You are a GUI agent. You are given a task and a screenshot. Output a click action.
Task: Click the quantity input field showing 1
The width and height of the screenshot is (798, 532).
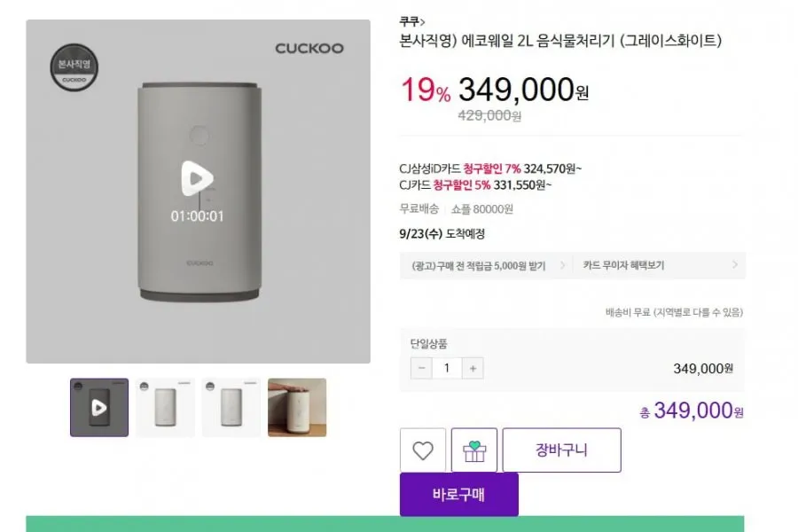click(x=447, y=368)
